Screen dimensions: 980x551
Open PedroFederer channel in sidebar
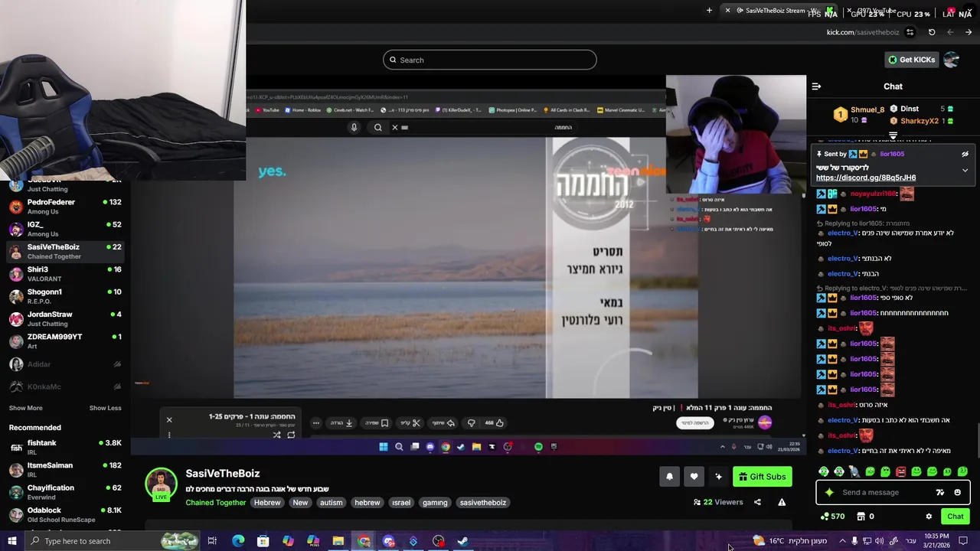[65, 207]
